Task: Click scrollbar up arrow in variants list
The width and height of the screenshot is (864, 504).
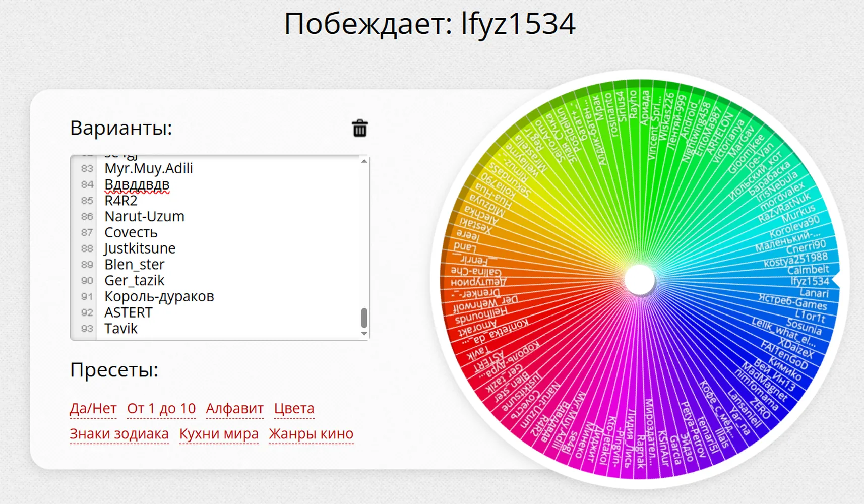Action: (x=364, y=161)
